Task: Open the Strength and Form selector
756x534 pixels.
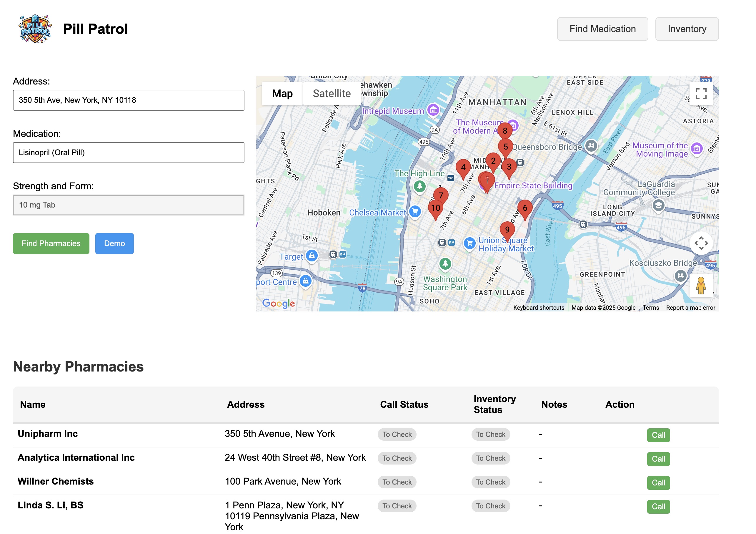Action: (x=129, y=205)
